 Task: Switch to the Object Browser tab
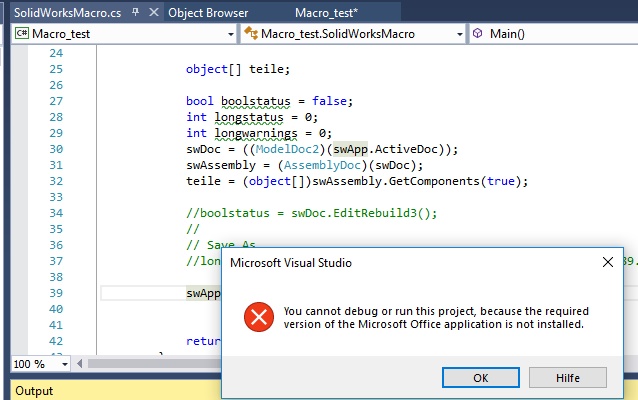point(208,13)
